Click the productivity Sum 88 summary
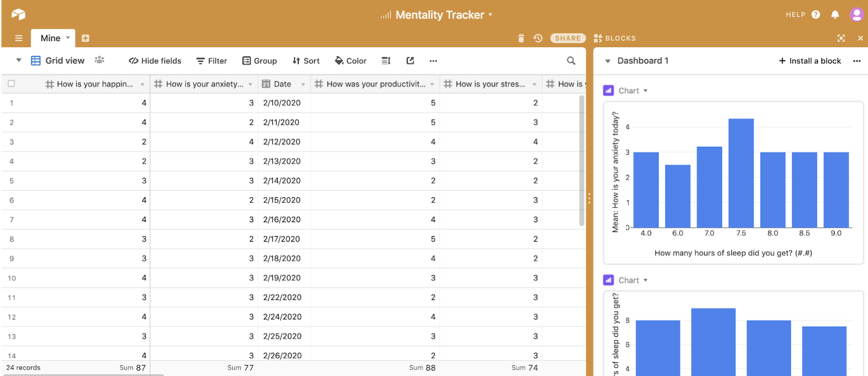Image resolution: width=868 pixels, height=376 pixels. (423, 367)
